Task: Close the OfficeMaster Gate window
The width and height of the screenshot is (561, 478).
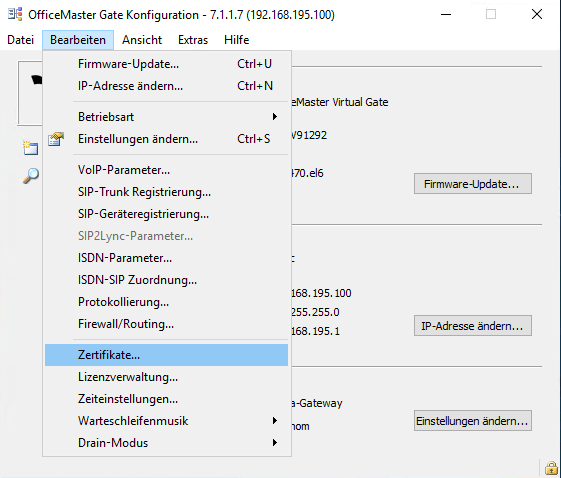Action: point(537,14)
